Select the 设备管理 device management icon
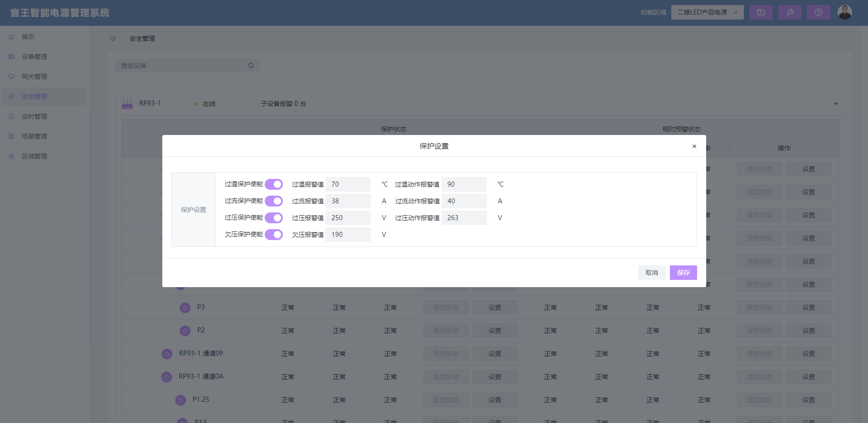Screen dimensions: 868x423 (11, 57)
